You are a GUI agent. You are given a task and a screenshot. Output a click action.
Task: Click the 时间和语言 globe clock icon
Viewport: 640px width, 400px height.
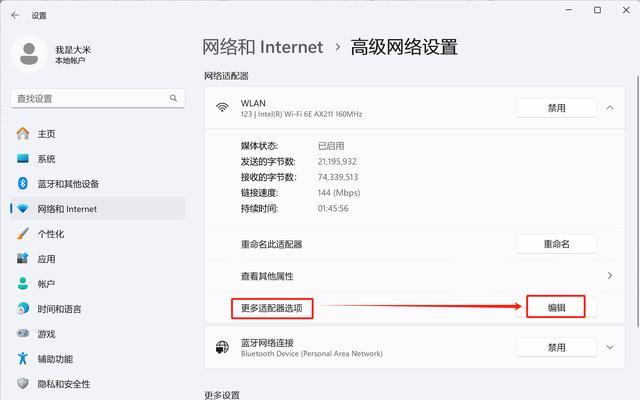[x=23, y=309]
